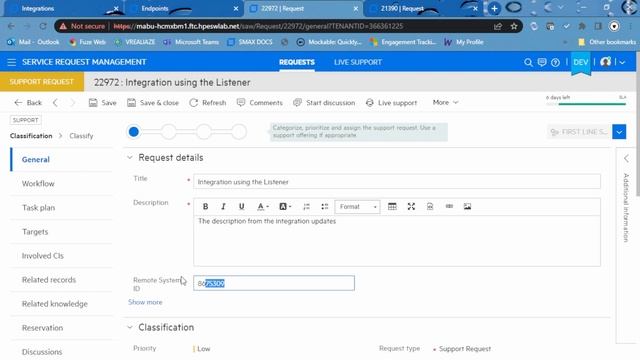Open the First Line Support phase dropdown arrow
Viewport: 640px width, 360px height.
(x=619, y=132)
